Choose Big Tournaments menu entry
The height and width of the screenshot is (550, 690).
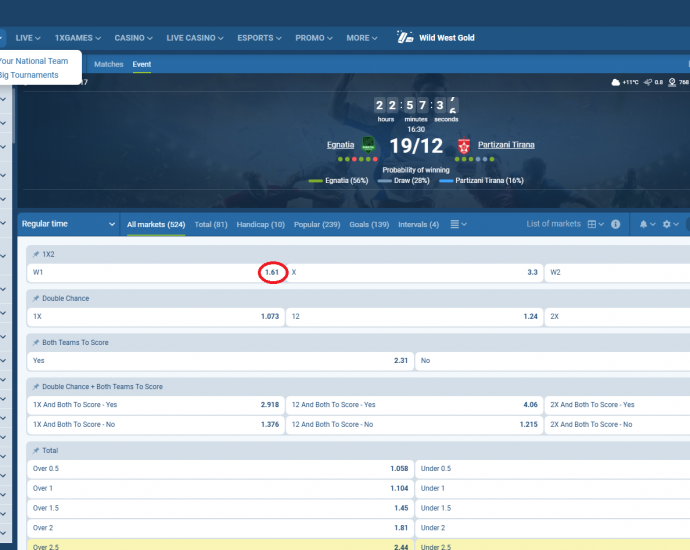[29, 75]
